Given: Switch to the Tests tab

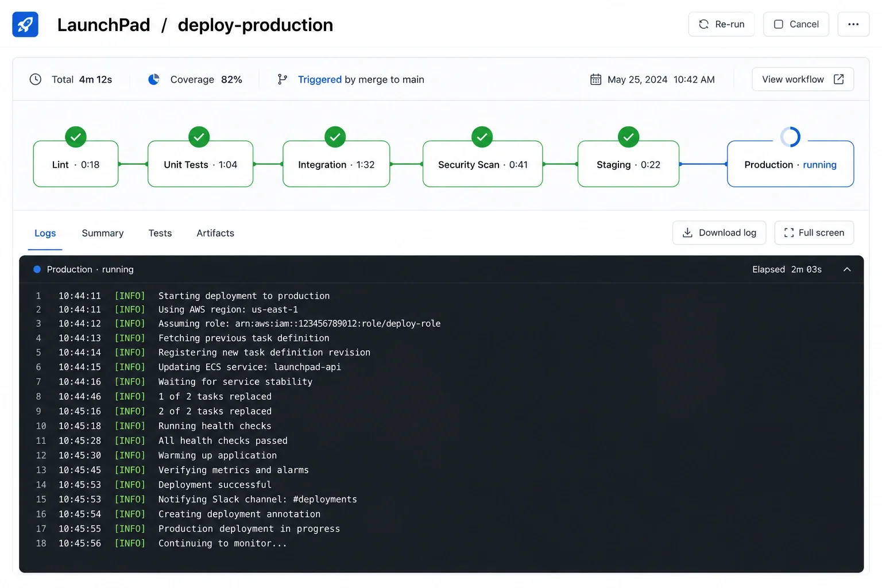Looking at the screenshot, I should pyautogui.click(x=160, y=233).
